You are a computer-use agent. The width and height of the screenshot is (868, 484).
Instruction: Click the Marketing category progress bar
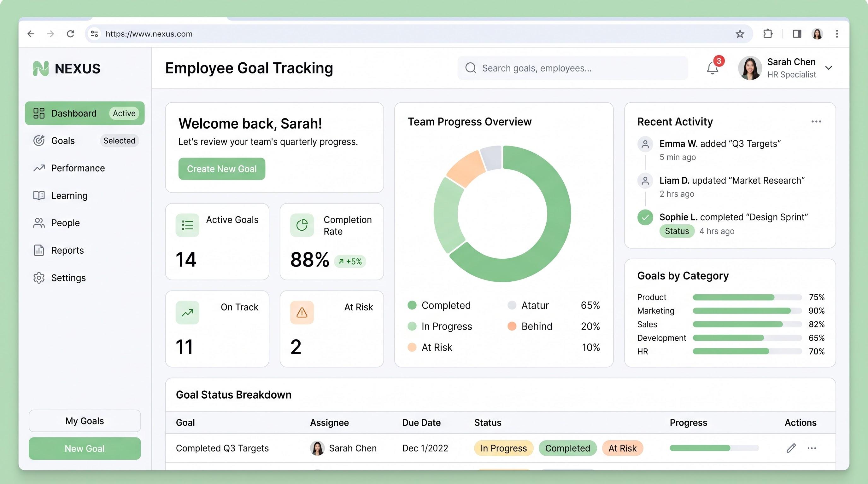click(747, 311)
